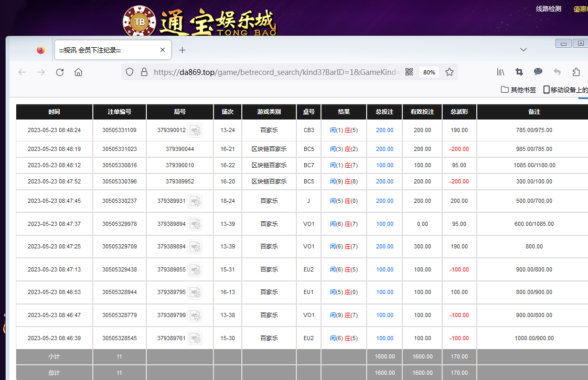This screenshot has width=588, height=380.
Task: Open replay icon for bet 30505329978
Action: (x=195, y=224)
